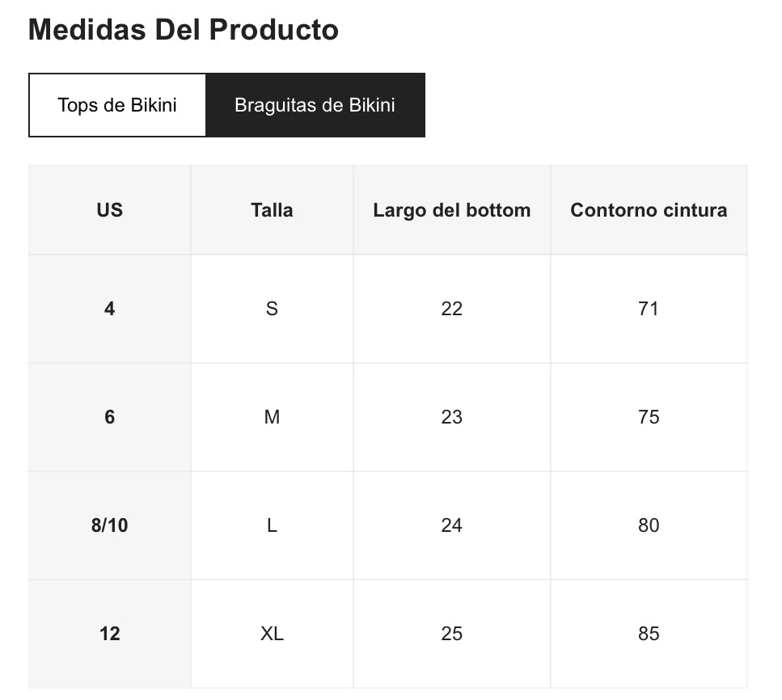Click the M size cell
This screenshot has width=782, height=700.
pos(272,417)
